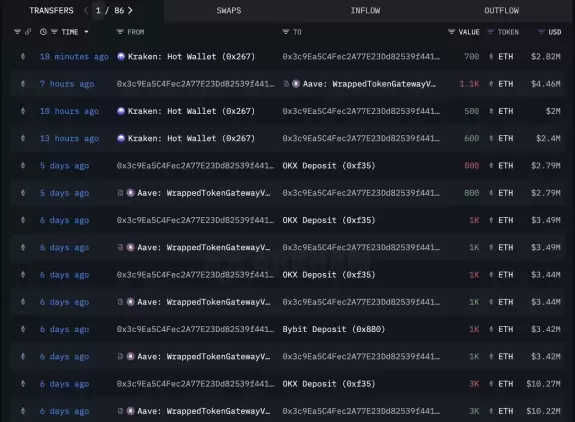Click Aave logo in the $3.49M inflow row
This screenshot has height=422, width=575.
[x=131, y=247]
